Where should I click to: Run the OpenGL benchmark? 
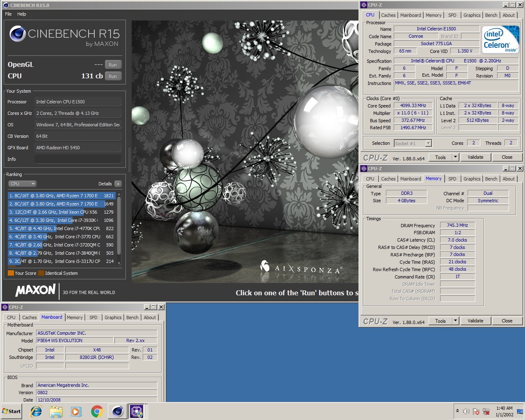[x=113, y=65]
